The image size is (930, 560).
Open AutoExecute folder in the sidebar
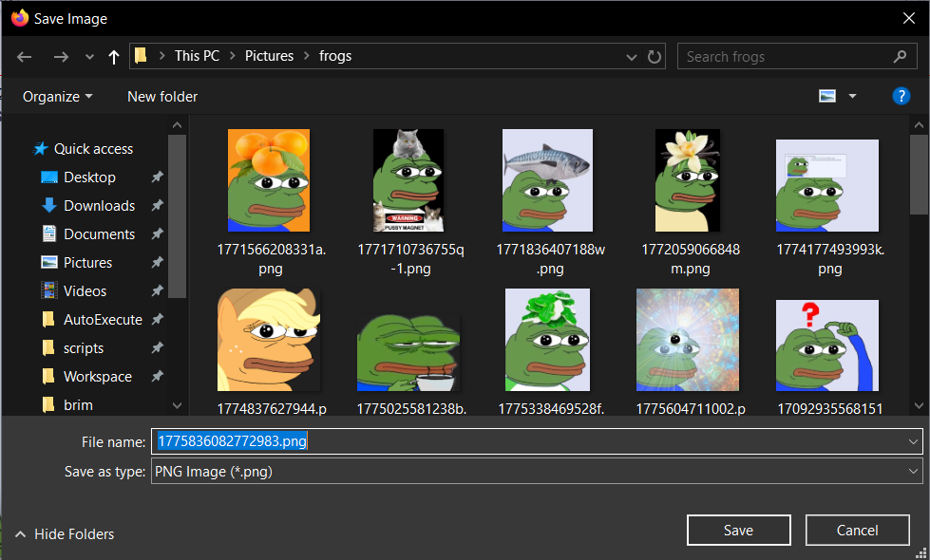tap(103, 320)
